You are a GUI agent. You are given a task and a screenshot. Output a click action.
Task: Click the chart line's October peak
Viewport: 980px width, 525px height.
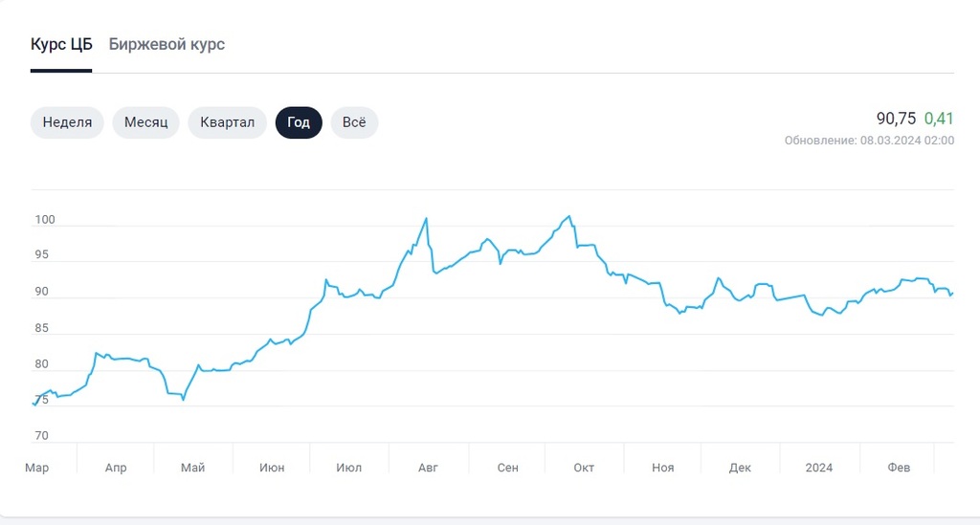pos(569,217)
